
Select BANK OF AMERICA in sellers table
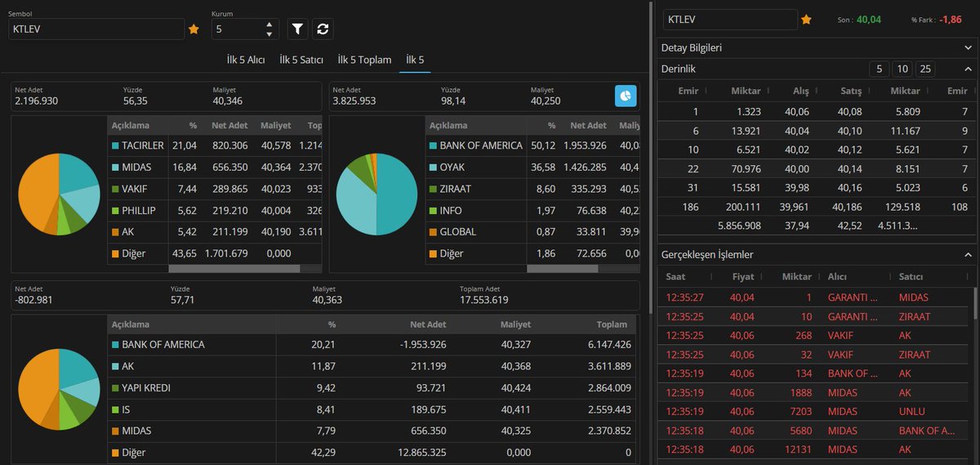[x=532, y=145]
